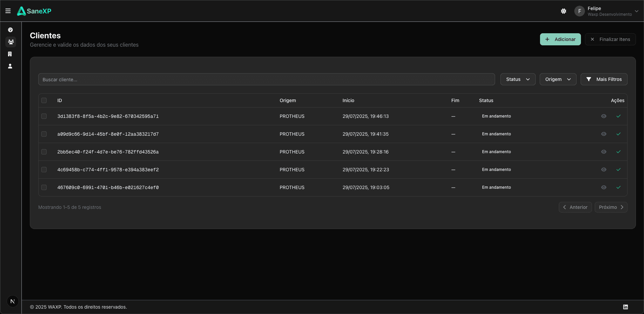Screen dimensions: 644x314
Task: Open the Felipe user account dropdown
Action: (606, 11)
